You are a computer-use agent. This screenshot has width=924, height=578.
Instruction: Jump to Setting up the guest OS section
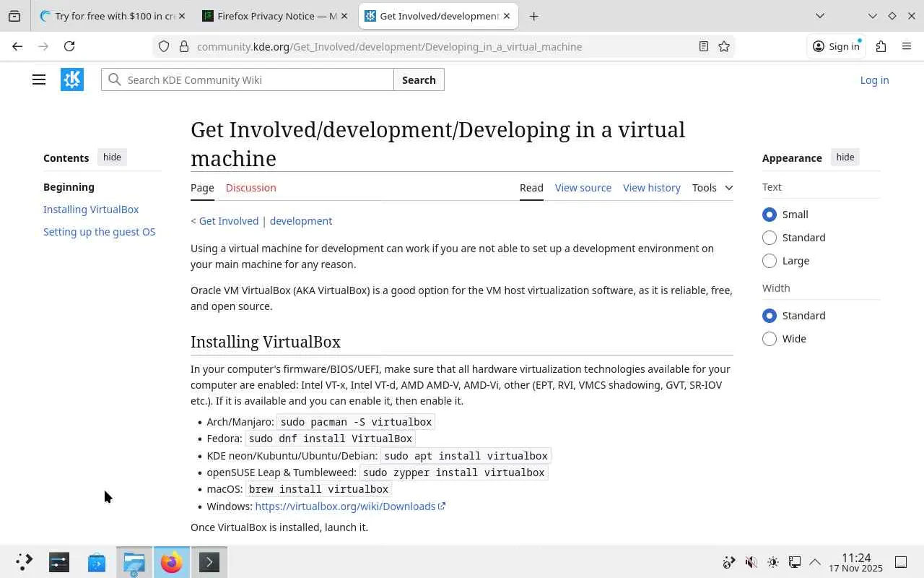[x=100, y=232]
